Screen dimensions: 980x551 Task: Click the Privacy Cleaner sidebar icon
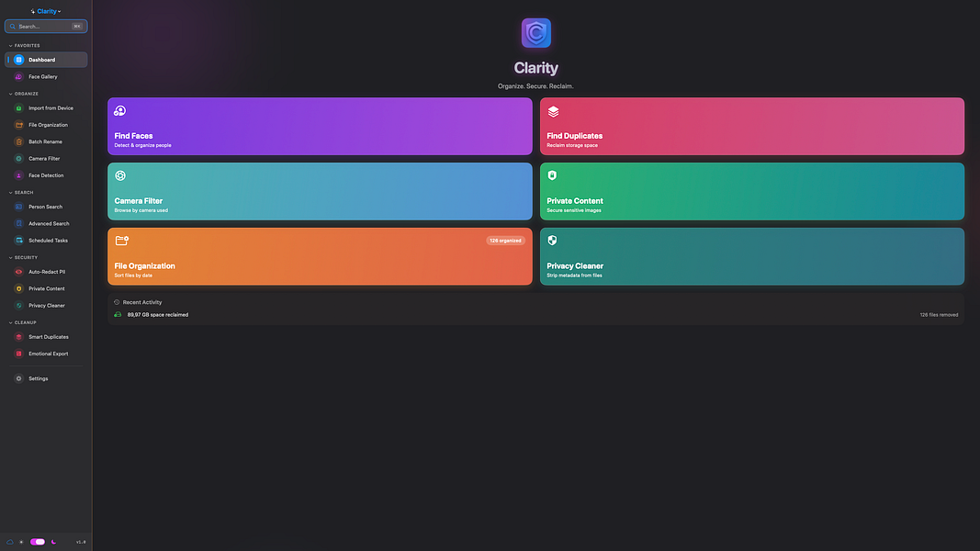18,306
